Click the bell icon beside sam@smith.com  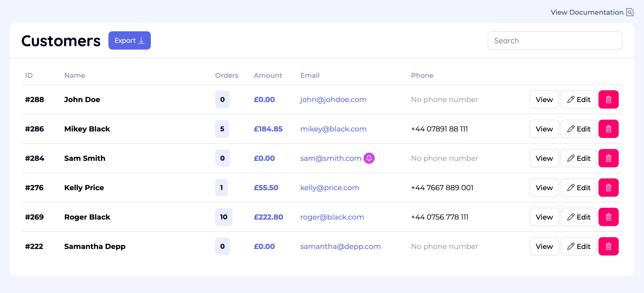pos(369,158)
